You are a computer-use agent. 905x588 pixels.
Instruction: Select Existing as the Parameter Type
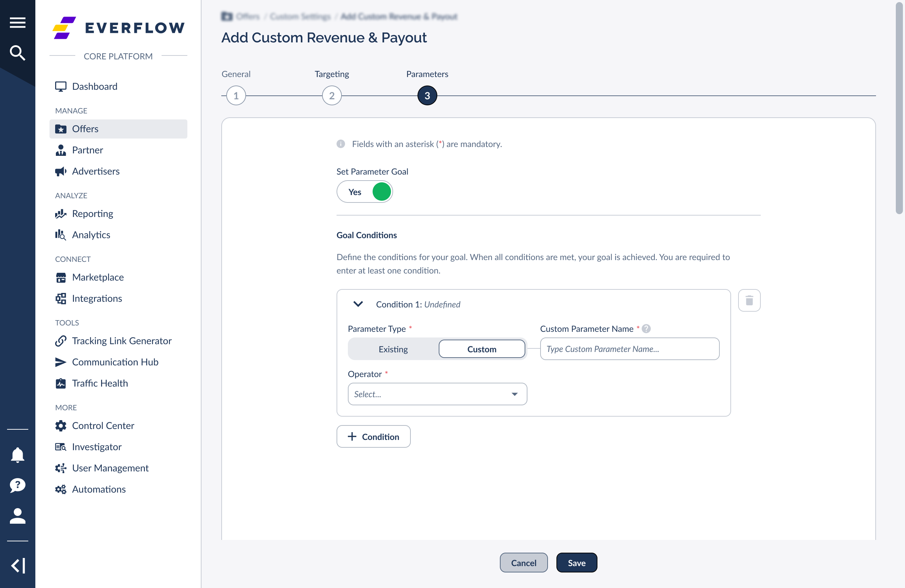coord(393,349)
